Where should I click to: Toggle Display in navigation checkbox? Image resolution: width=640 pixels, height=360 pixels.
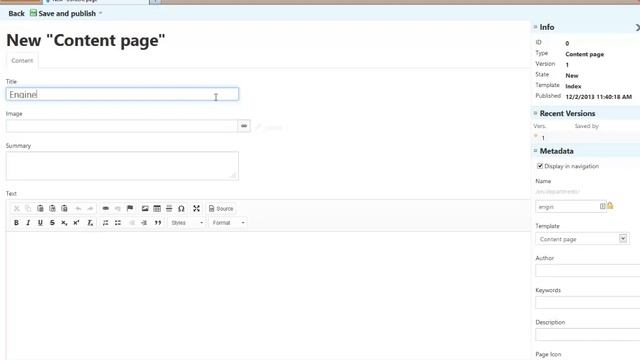tap(540, 166)
